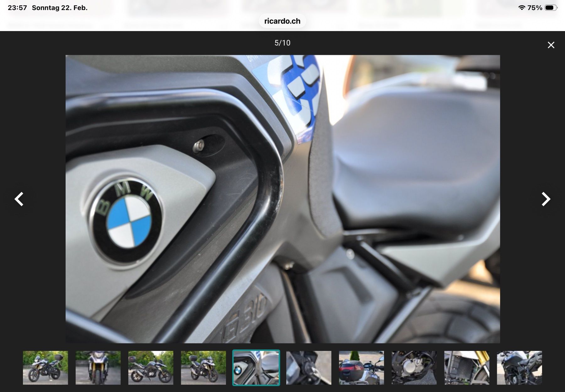Viewport: 565px width, 392px height.
Task: Tap the 5/10 photo counter
Action: click(282, 43)
